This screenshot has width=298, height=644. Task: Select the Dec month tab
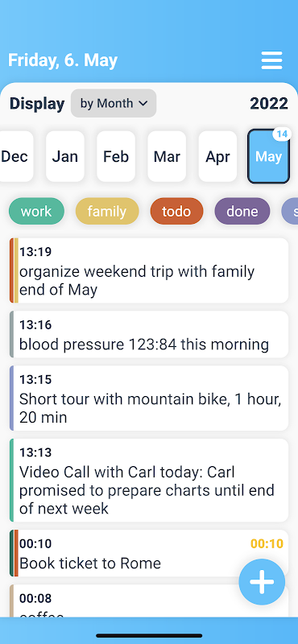click(x=15, y=156)
